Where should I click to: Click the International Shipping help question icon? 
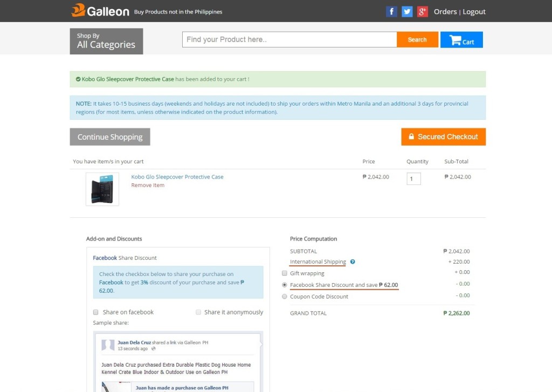tap(353, 262)
